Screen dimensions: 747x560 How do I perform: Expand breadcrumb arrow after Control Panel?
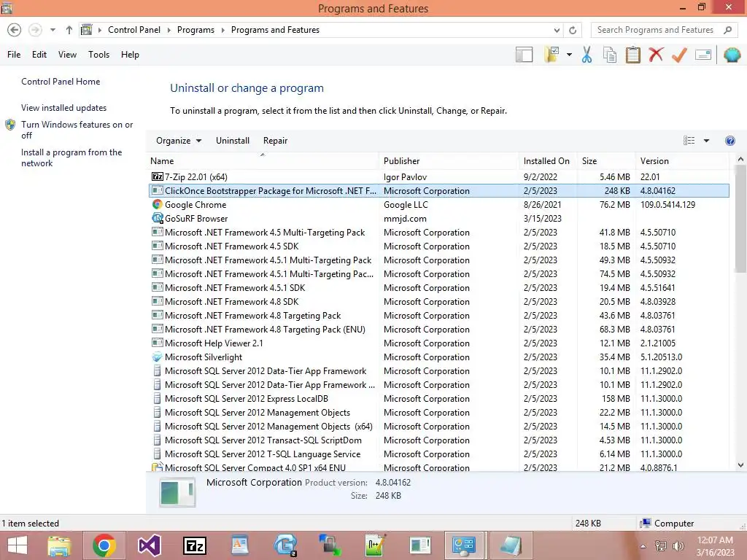pos(169,30)
